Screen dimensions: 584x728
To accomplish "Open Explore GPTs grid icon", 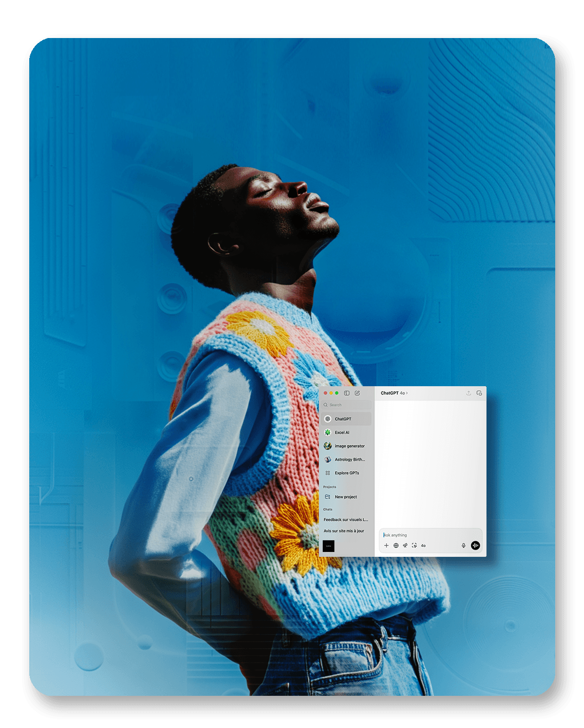I will coord(328,473).
